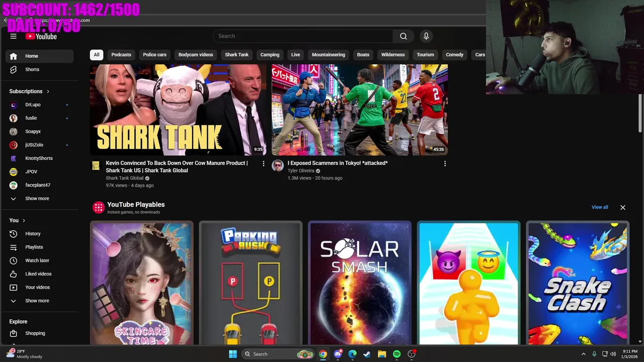
Task: Open Playlists from the sidebar
Action: tap(40, 247)
